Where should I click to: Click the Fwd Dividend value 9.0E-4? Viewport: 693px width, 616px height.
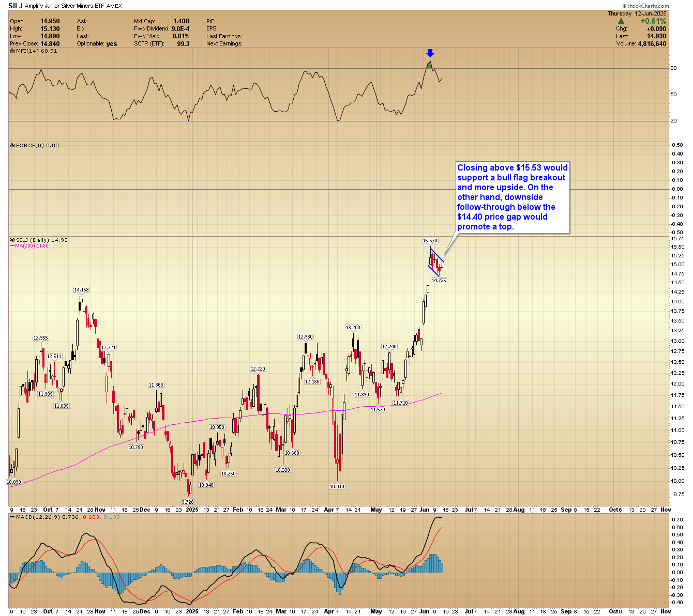(x=180, y=29)
